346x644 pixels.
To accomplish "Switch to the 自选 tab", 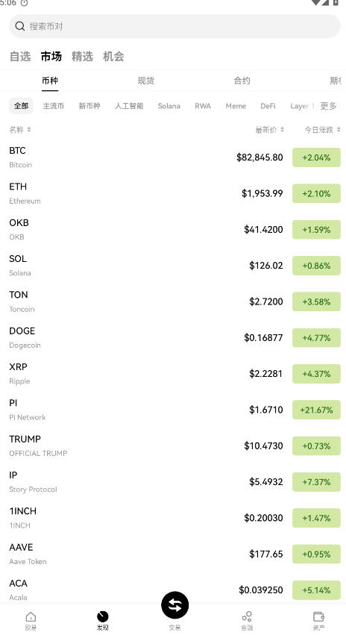I will point(20,56).
